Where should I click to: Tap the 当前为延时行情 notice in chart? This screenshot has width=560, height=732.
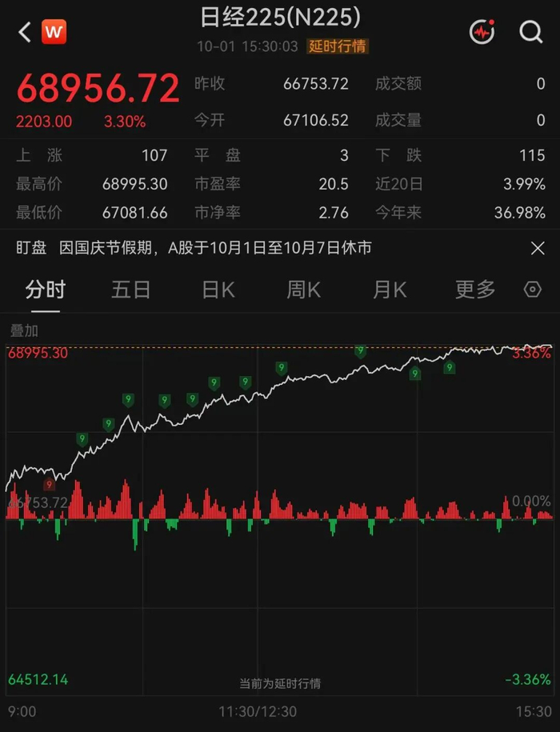(280, 683)
